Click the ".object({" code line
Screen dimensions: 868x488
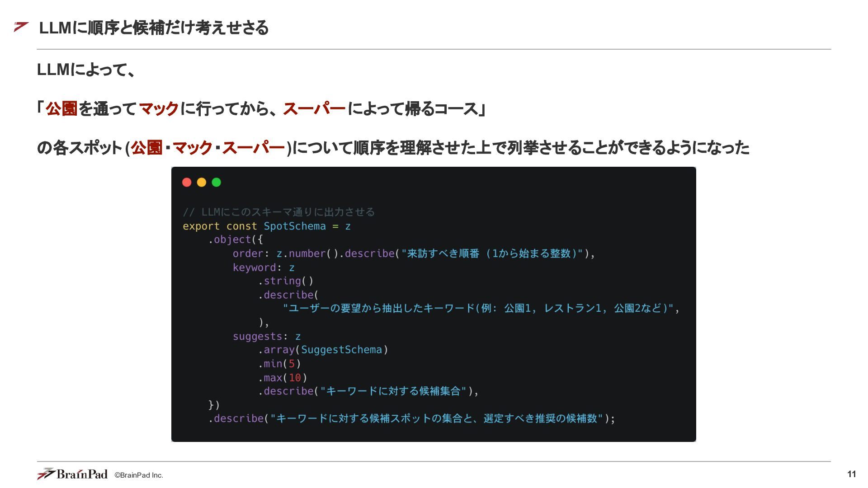point(236,239)
